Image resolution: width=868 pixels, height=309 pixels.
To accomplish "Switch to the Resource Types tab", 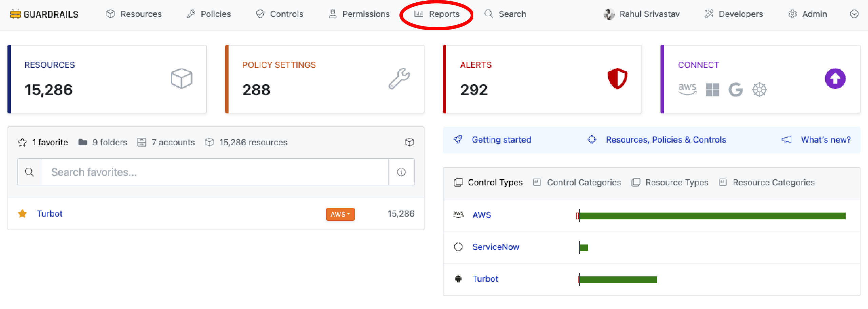I will pos(676,182).
